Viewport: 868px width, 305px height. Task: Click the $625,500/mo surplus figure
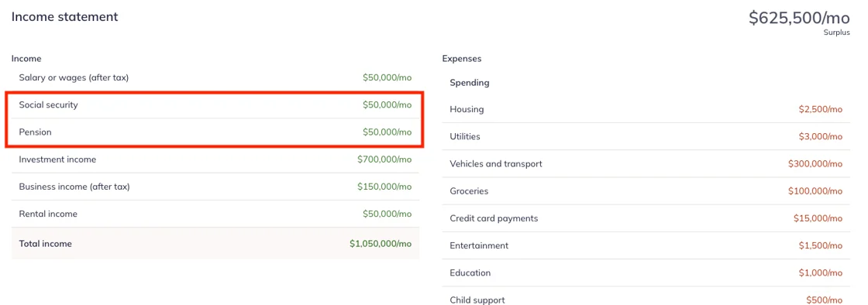[x=799, y=18]
